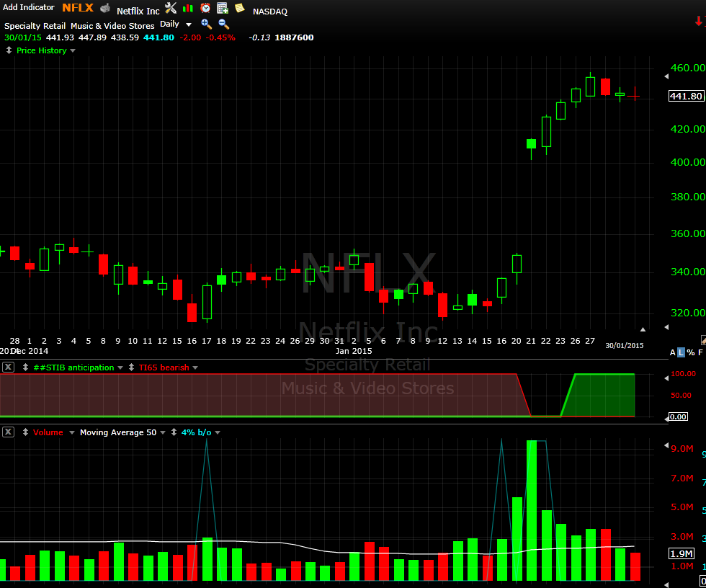Zoom in with the plus magnifier icon
This screenshot has height=588, width=706.
[206, 24]
